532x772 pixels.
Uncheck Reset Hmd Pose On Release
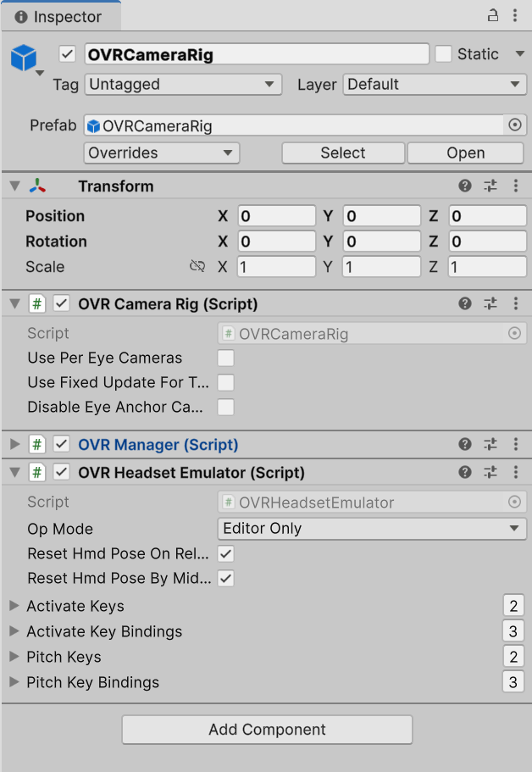coord(225,554)
